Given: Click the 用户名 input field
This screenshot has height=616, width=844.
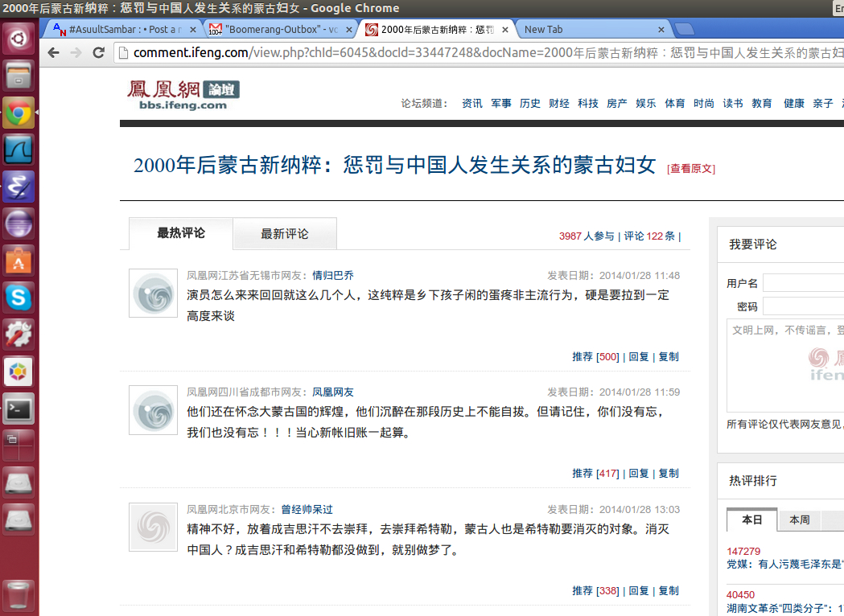Looking at the screenshot, I should click(x=803, y=283).
